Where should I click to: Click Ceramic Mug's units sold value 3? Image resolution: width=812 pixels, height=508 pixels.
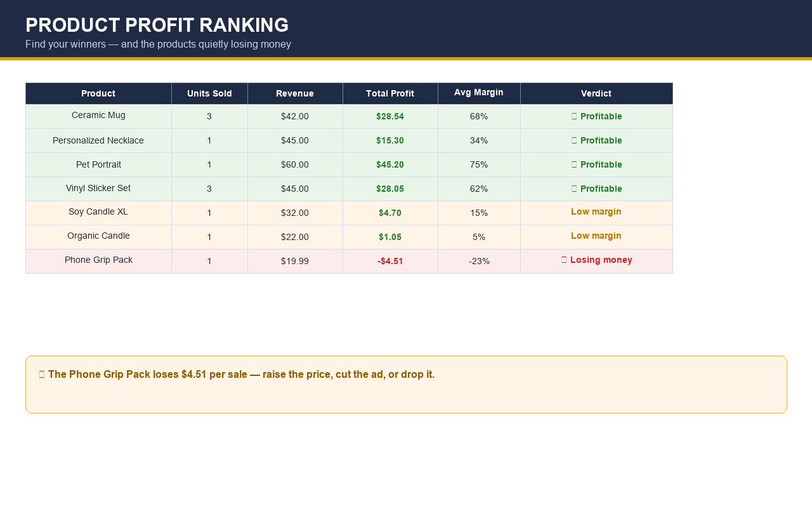[x=209, y=116]
